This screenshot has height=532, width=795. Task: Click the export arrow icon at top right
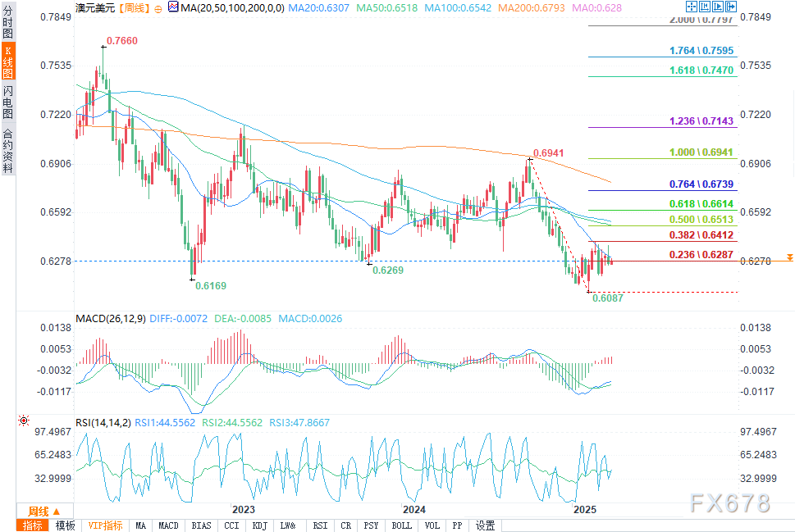point(731,7)
